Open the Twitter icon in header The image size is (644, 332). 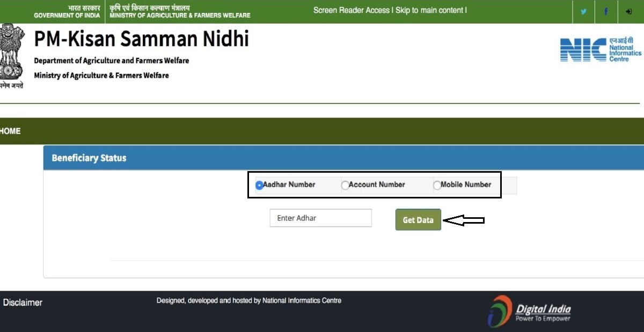click(584, 11)
